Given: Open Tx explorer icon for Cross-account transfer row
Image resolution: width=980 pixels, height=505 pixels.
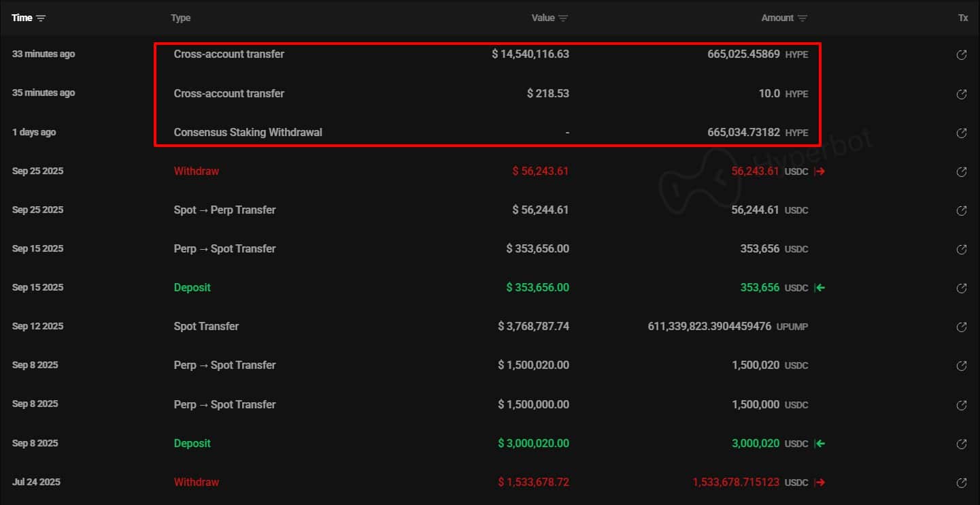Looking at the screenshot, I should pos(962,55).
